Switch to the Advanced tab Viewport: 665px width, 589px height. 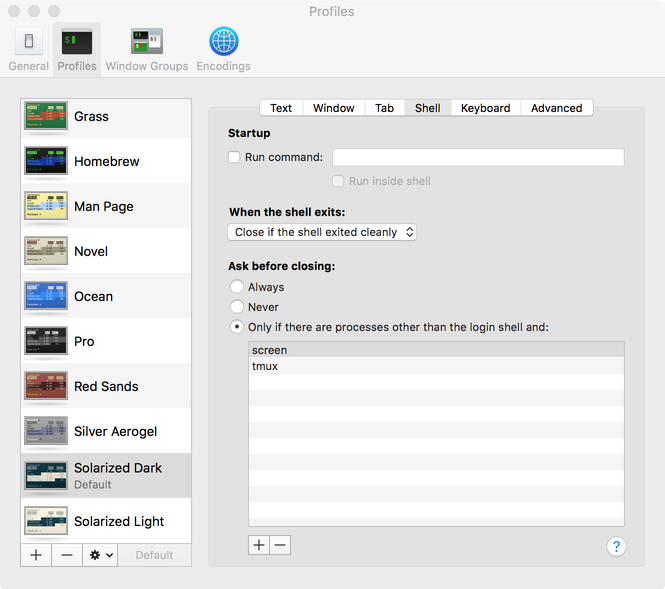[x=556, y=108]
